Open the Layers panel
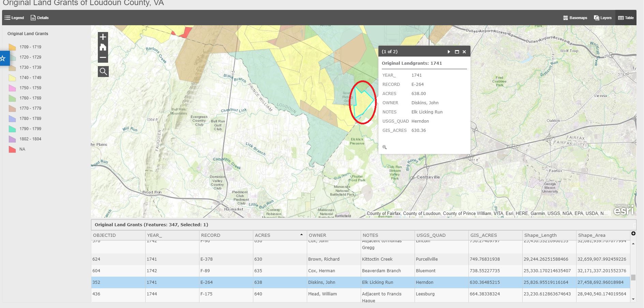Viewport: 644px width, 308px height. pyautogui.click(x=602, y=18)
